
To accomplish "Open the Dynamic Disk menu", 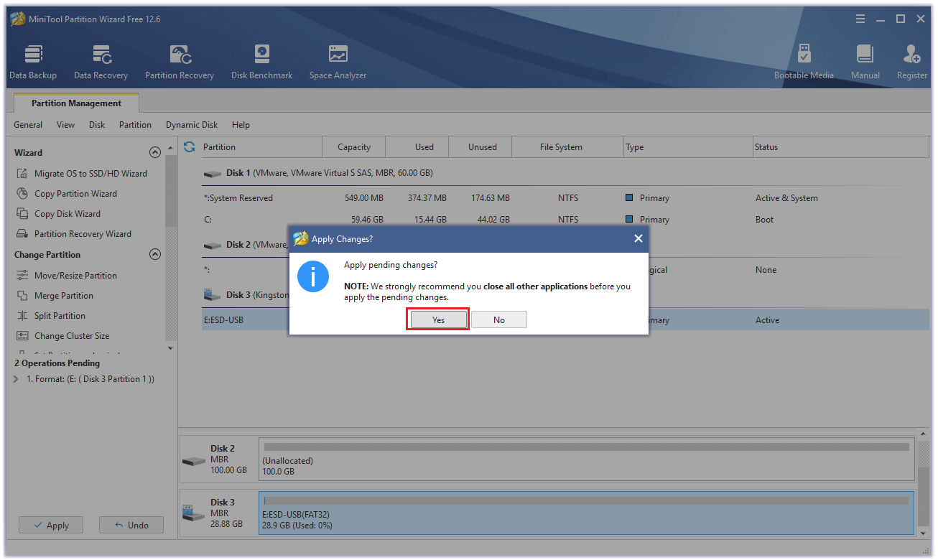I will tap(192, 125).
